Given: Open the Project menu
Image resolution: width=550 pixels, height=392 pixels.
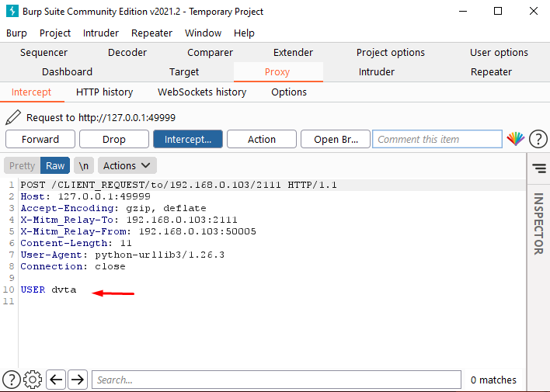Looking at the screenshot, I should click(55, 33).
